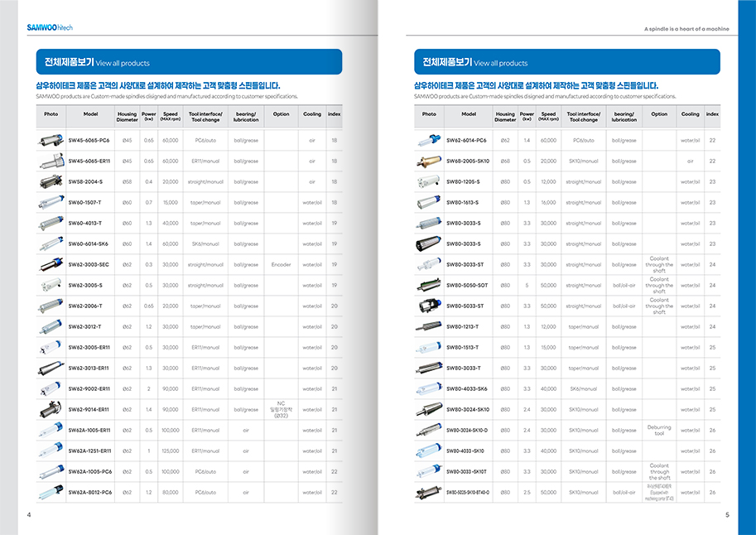Click the SAMWOO hitech logo
756x535 pixels.
coord(50,27)
